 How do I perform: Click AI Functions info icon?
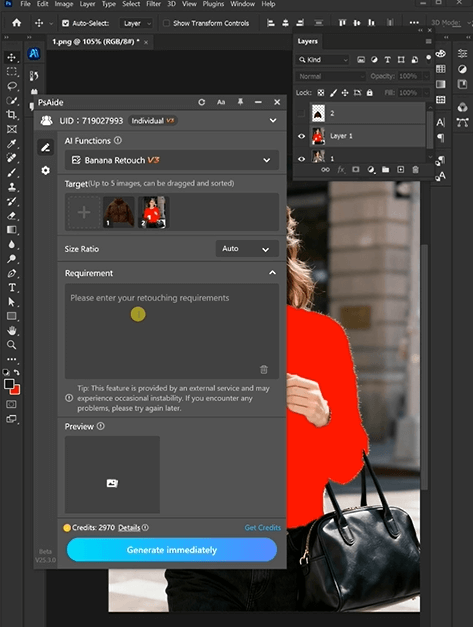[118, 140]
